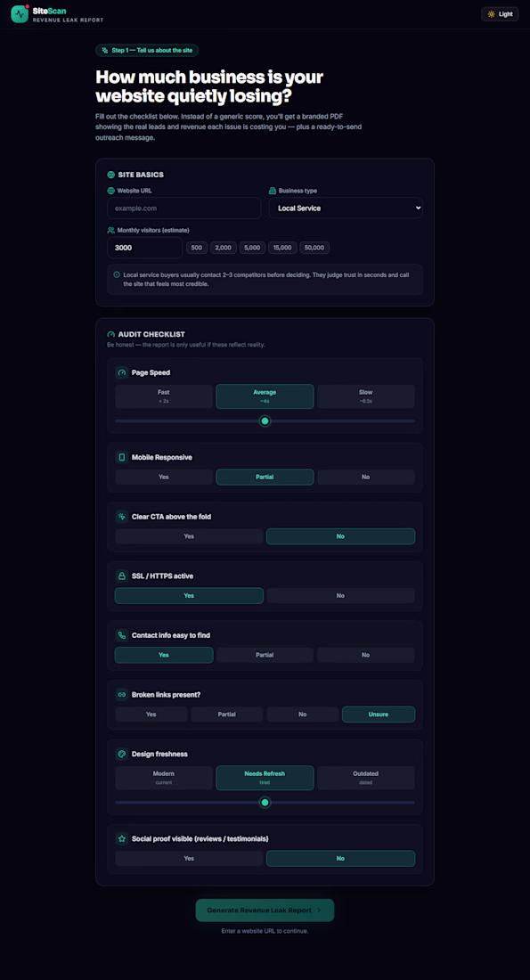This screenshot has width=530, height=980.
Task: Click the Social proof star icon
Action: 122,838
